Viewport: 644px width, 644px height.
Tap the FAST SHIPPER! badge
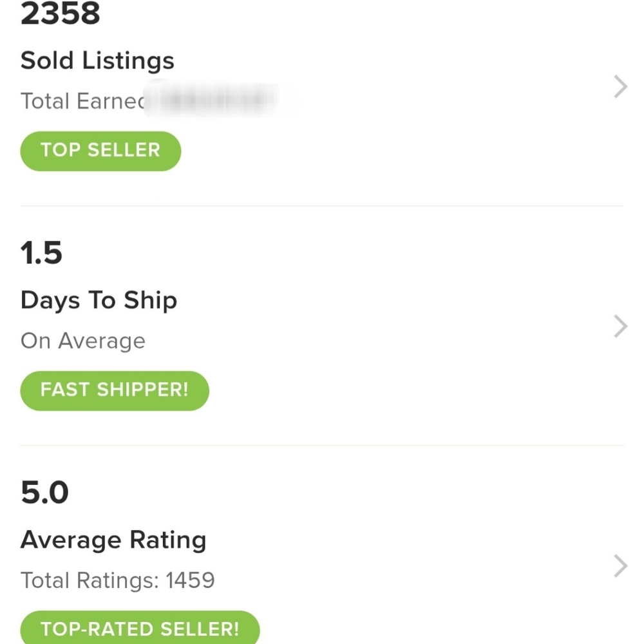115,390
